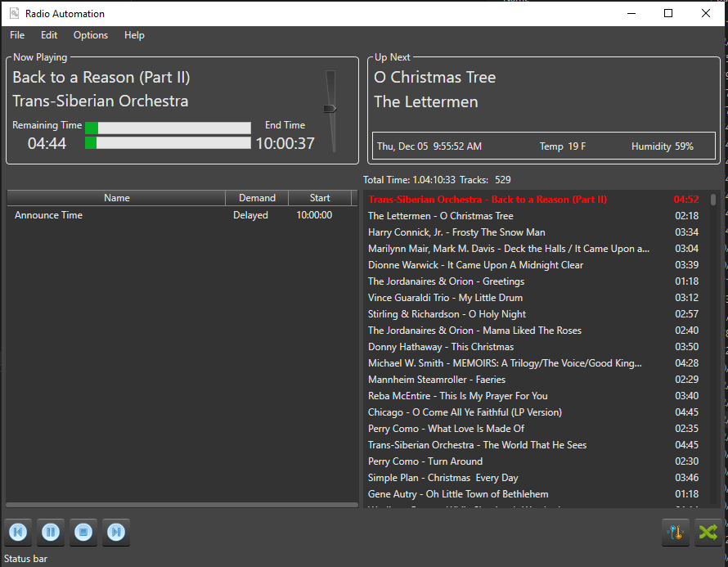Click the Total Time 1.04:10:33 label
The image size is (728, 567).
409,180
